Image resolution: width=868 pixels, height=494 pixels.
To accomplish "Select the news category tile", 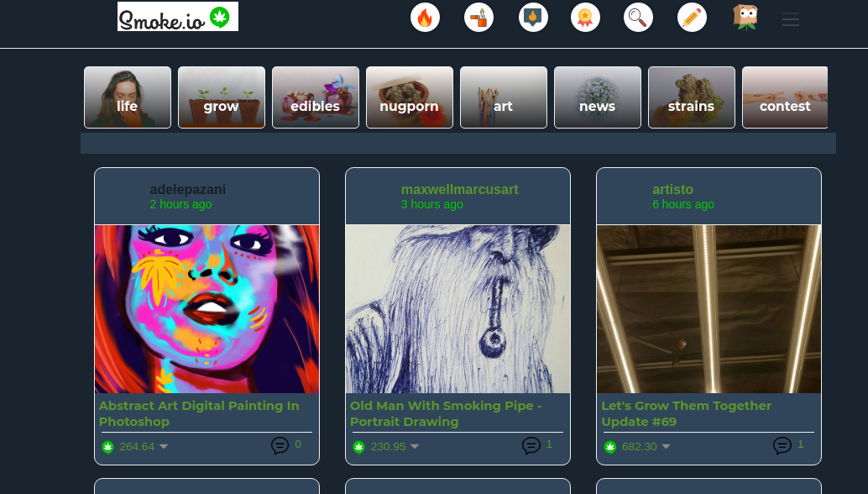I will pos(598,97).
